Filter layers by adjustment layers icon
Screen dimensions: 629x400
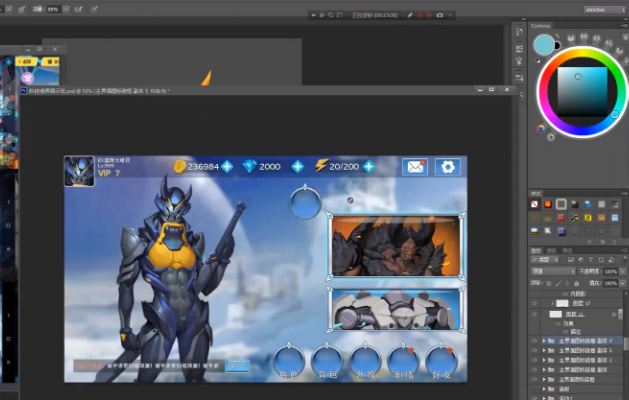click(x=581, y=260)
